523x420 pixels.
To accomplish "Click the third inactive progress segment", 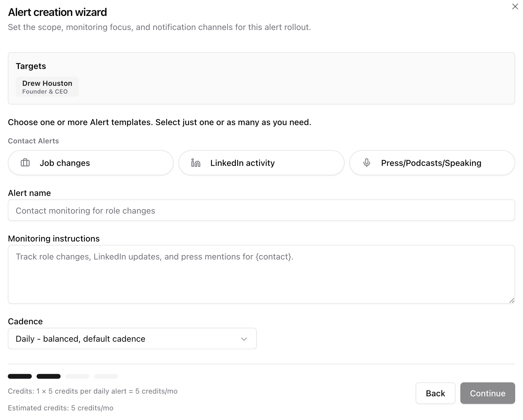I will (77, 376).
